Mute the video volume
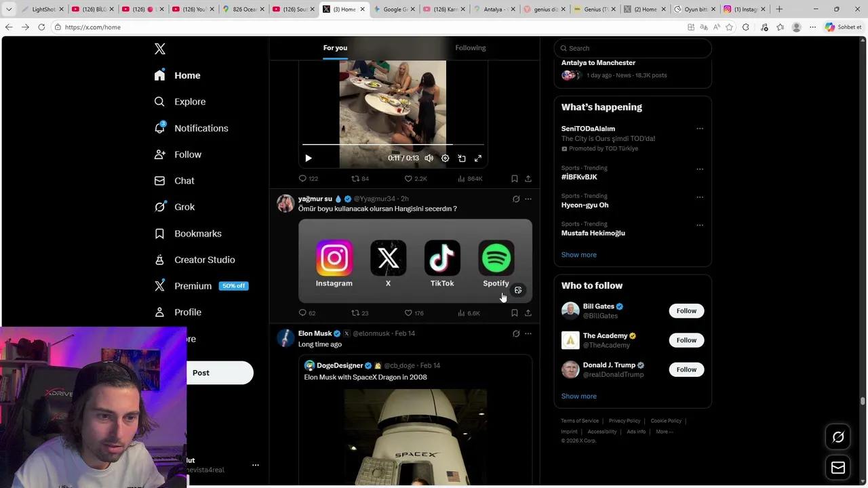 click(429, 158)
